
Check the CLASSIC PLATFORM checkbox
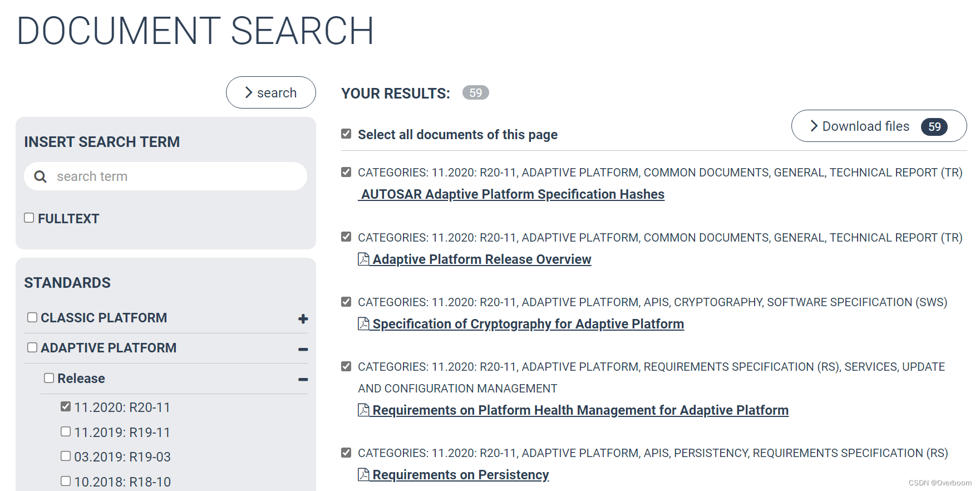(32, 317)
